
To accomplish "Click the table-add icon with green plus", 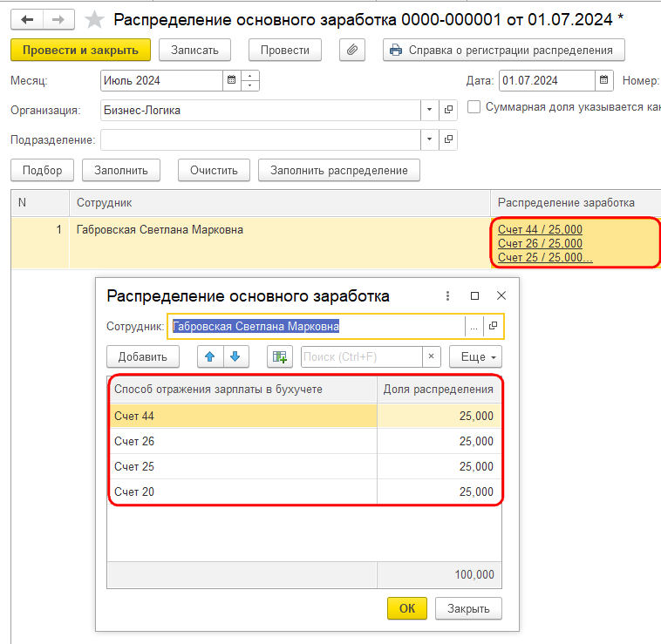I will [280, 356].
